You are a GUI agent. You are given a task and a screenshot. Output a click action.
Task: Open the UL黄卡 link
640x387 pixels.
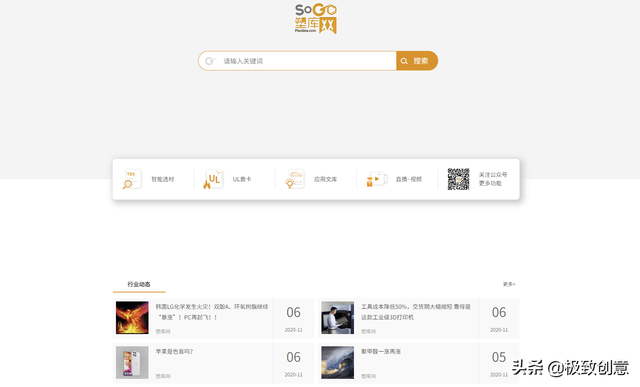pos(242,179)
